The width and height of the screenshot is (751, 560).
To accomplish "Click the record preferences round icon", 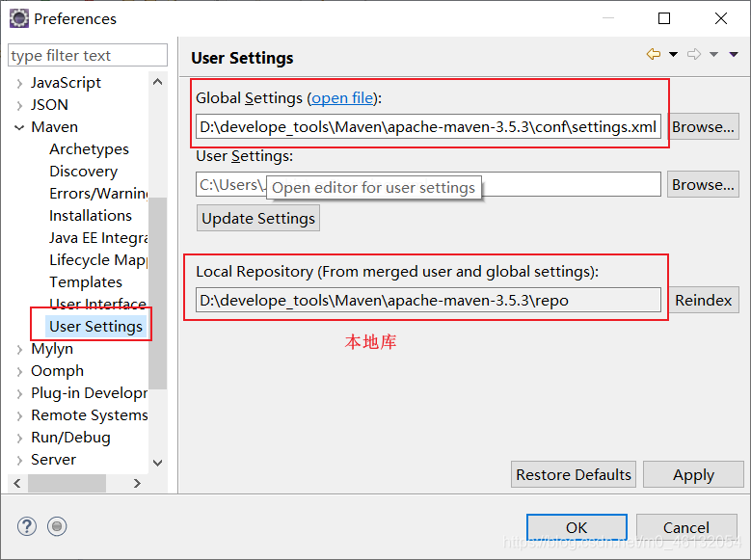I will (57, 526).
